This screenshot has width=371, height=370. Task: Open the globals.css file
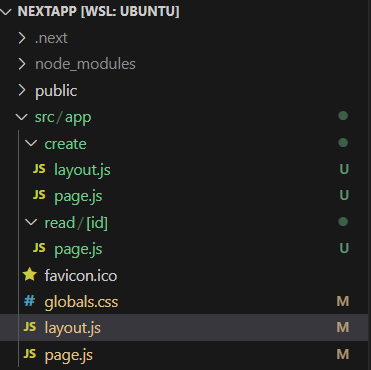tap(81, 302)
